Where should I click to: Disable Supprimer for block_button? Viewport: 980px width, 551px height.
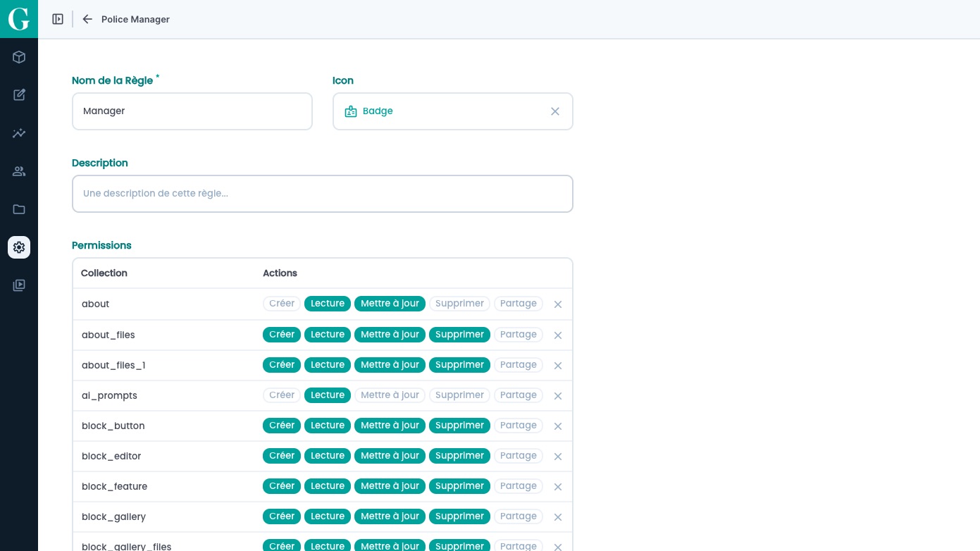click(x=459, y=426)
